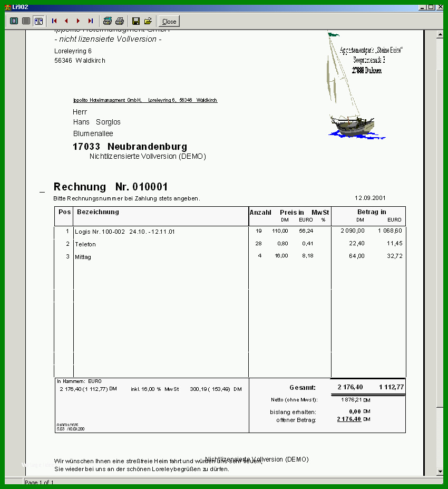Click the 'Page 1 of 1' status text

[39, 482]
